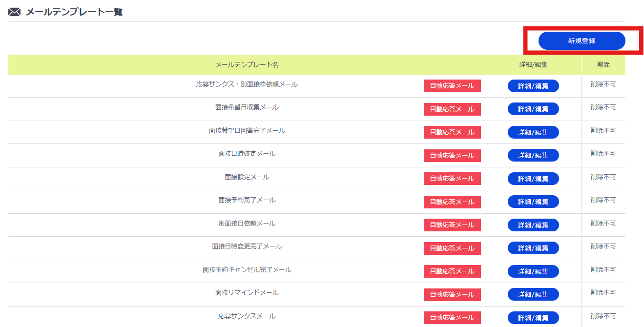Click the 自動応答メール badge for 面接日時確定メール
The image size is (644, 327).
(452, 155)
